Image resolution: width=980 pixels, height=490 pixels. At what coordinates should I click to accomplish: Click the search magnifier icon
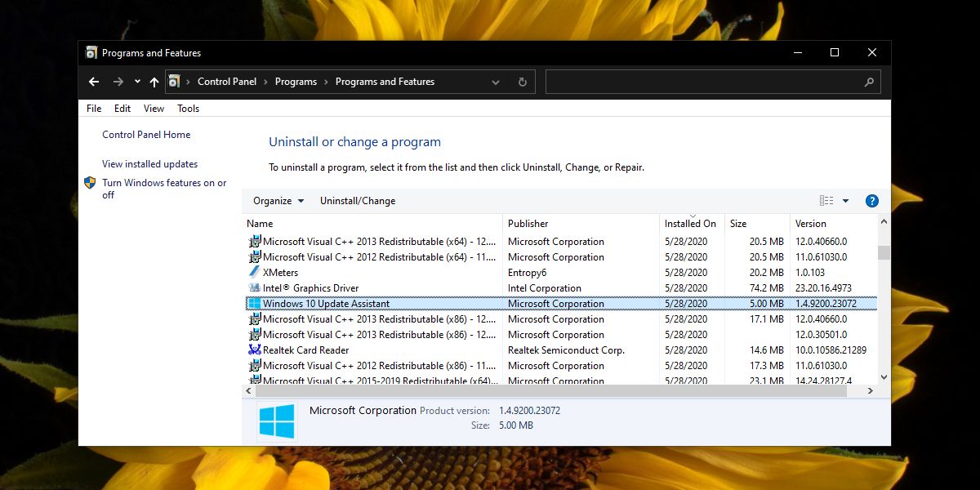[869, 82]
